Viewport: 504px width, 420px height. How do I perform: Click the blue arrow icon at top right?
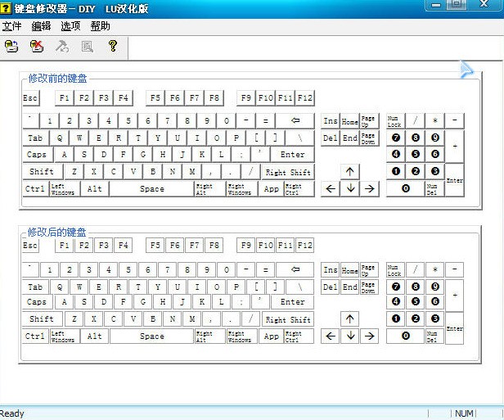coord(466,70)
